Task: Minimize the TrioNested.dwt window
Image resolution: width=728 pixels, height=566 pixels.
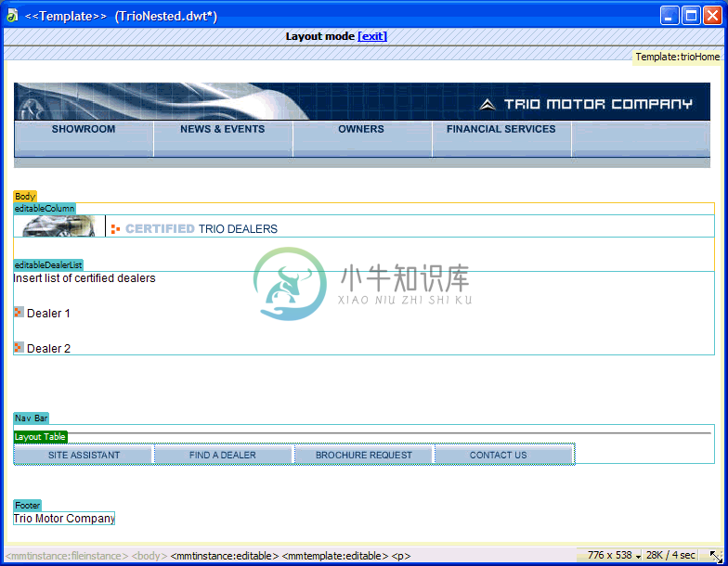Action: click(x=669, y=16)
